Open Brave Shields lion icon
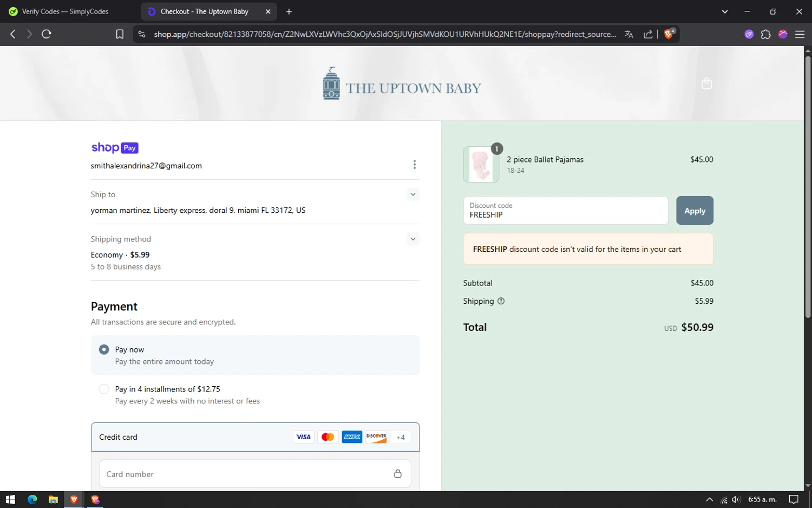Viewport: 812px width, 508px height. point(669,34)
